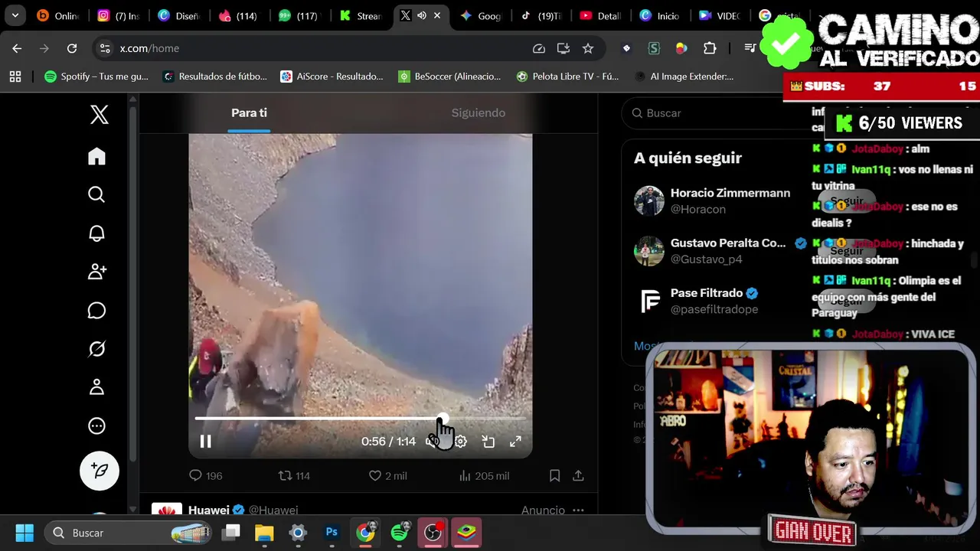Open Messages chat bubble in sidebar
This screenshot has width=980, height=551.
[96, 310]
